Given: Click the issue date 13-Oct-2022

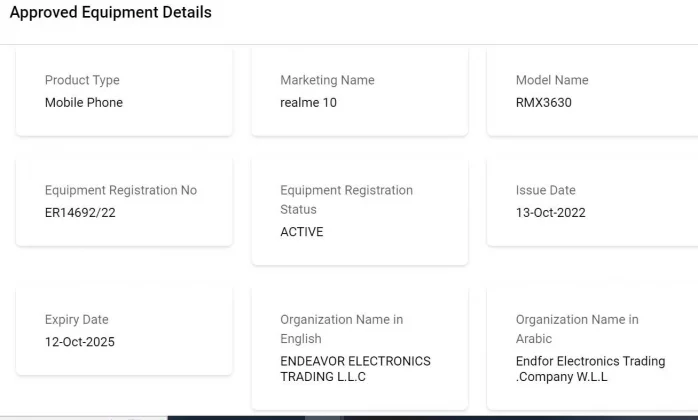Looking at the screenshot, I should coord(551,212).
